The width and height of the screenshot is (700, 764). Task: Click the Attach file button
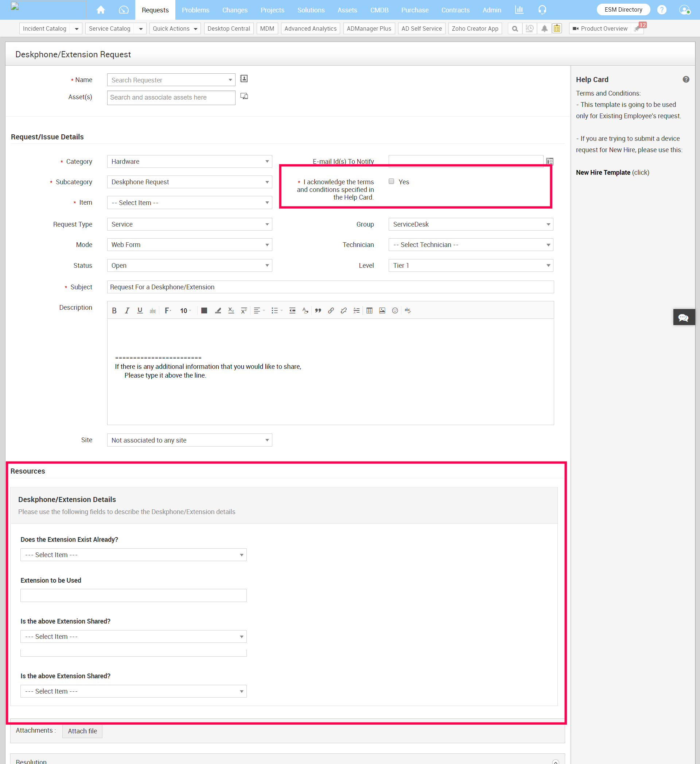coord(82,731)
